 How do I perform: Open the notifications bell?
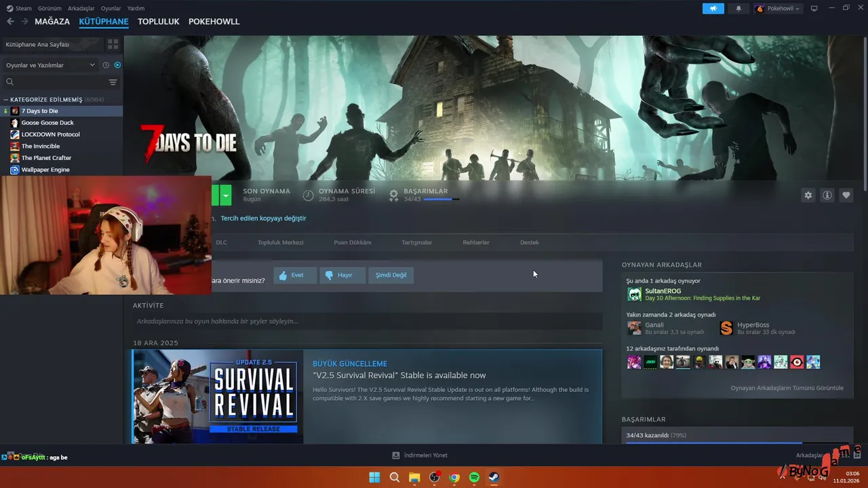pyautogui.click(x=738, y=8)
